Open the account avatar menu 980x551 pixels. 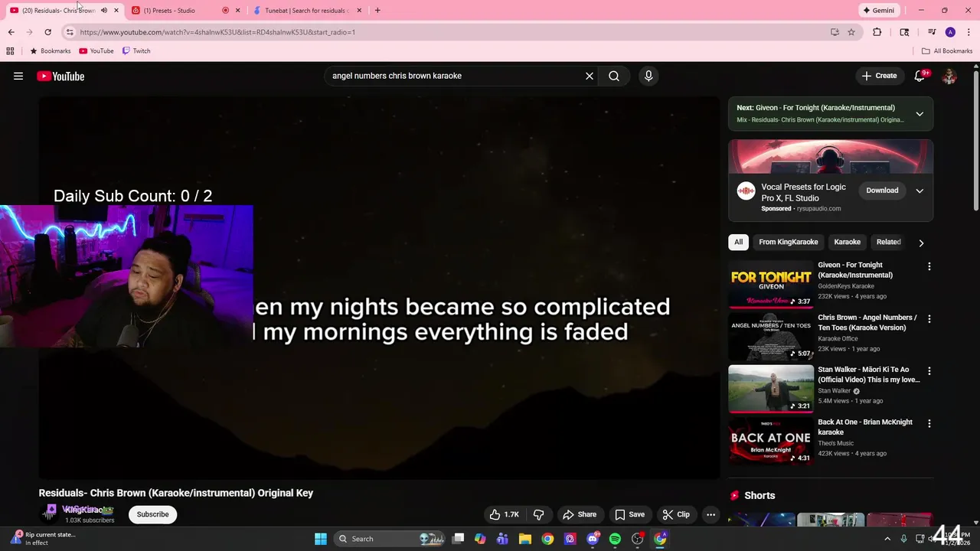[x=949, y=76]
